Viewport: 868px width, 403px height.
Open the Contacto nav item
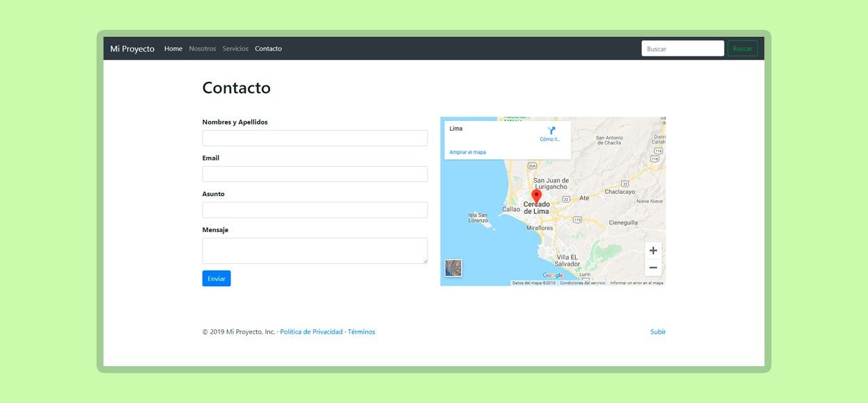[x=268, y=49]
